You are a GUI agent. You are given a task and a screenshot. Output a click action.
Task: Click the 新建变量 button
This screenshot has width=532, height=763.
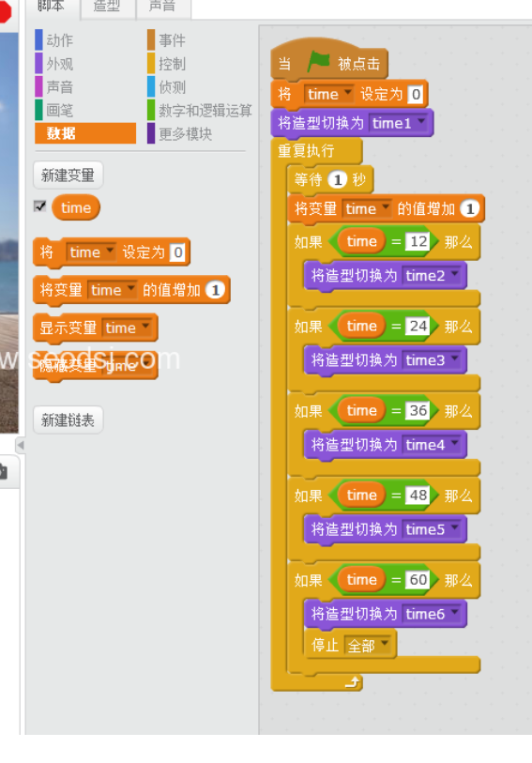pyautogui.click(x=68, y=175)
